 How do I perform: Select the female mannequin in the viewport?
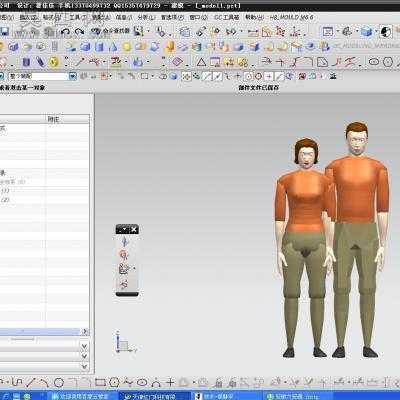click(305, 247)
